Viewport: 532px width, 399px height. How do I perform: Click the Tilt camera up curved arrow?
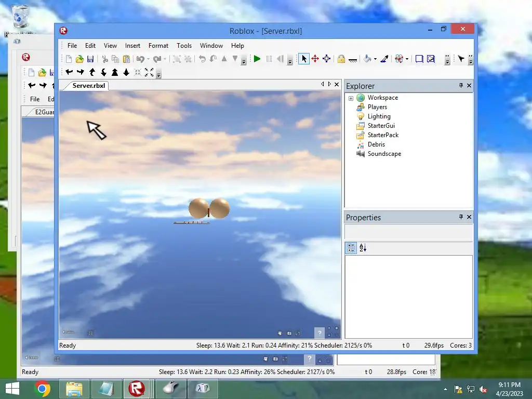tap(92, 72)
